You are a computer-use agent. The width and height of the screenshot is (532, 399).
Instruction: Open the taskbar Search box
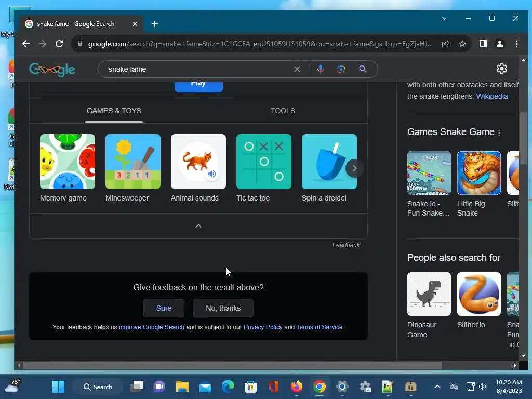[98, 387]
